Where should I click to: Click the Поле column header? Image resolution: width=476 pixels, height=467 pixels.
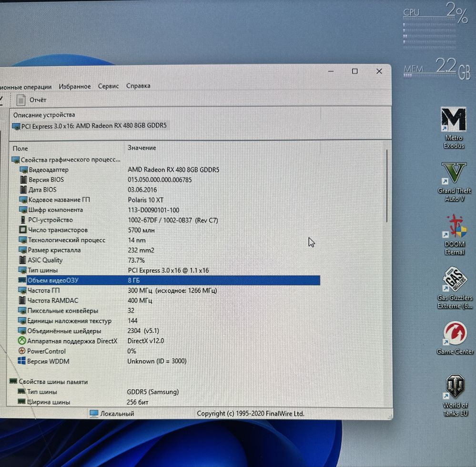[x=20, y=149]
